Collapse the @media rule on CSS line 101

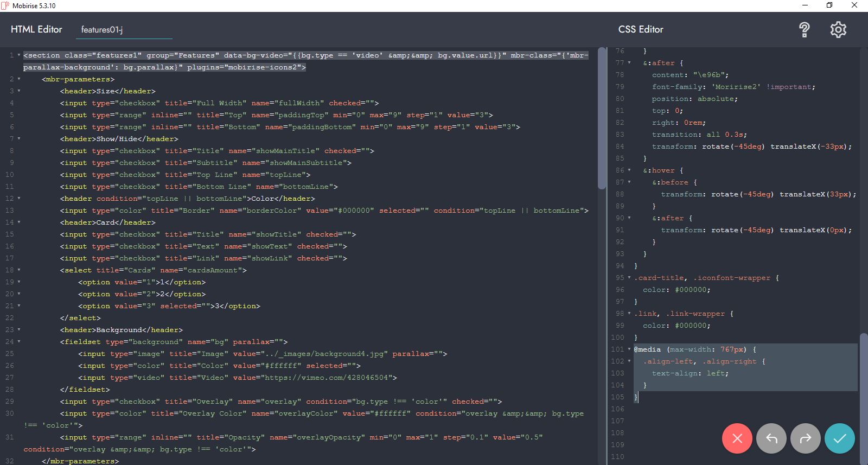tap(629, 349)
